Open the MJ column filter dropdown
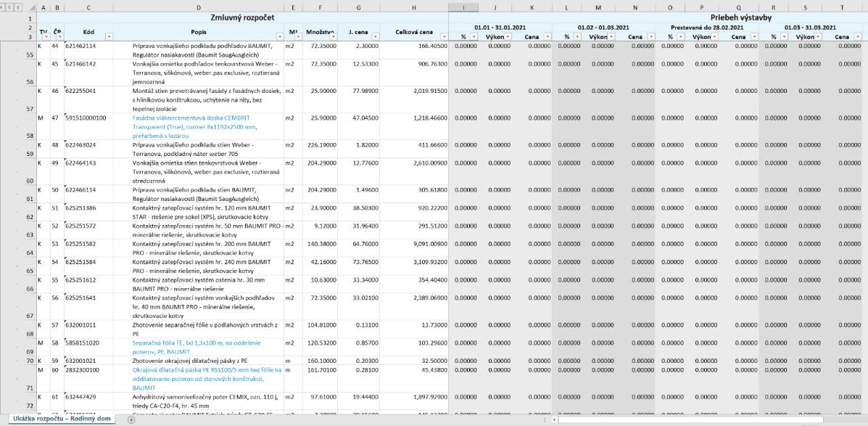 (x=298, y=36)
